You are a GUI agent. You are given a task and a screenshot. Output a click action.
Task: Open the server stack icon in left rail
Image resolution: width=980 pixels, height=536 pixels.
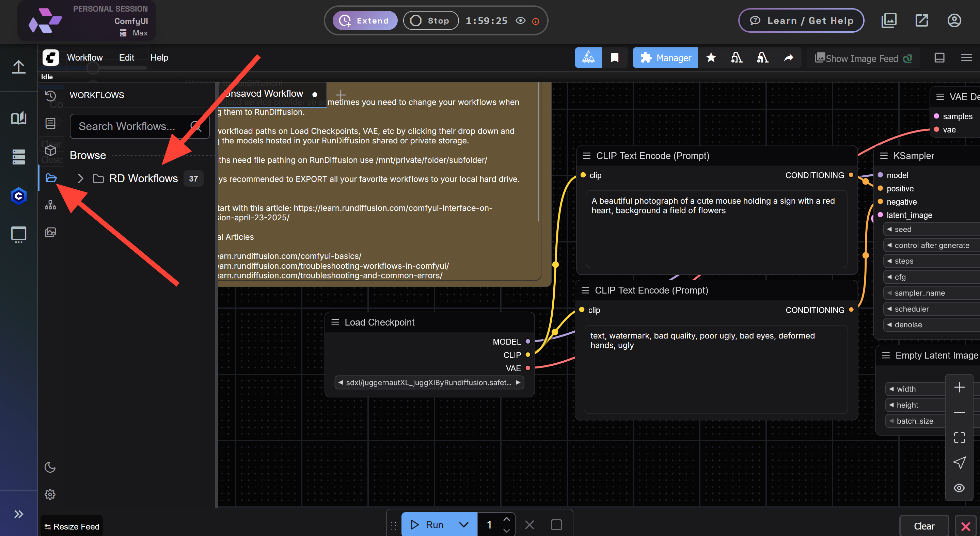click(x=18, y=157)
